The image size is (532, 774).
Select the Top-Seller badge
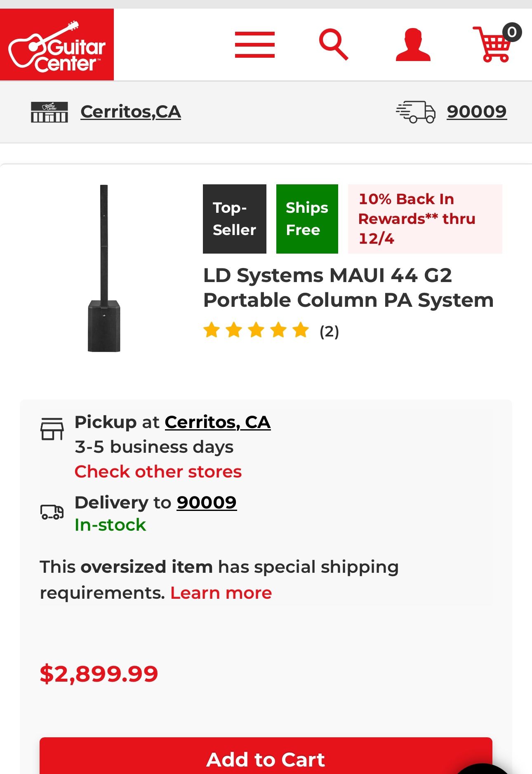coord(234,219)
